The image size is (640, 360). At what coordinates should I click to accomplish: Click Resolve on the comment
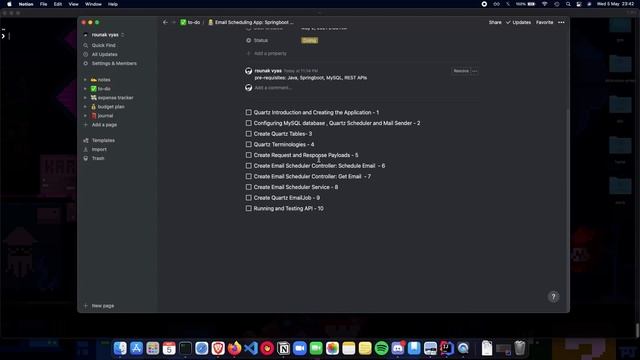[x=461, y=71]
